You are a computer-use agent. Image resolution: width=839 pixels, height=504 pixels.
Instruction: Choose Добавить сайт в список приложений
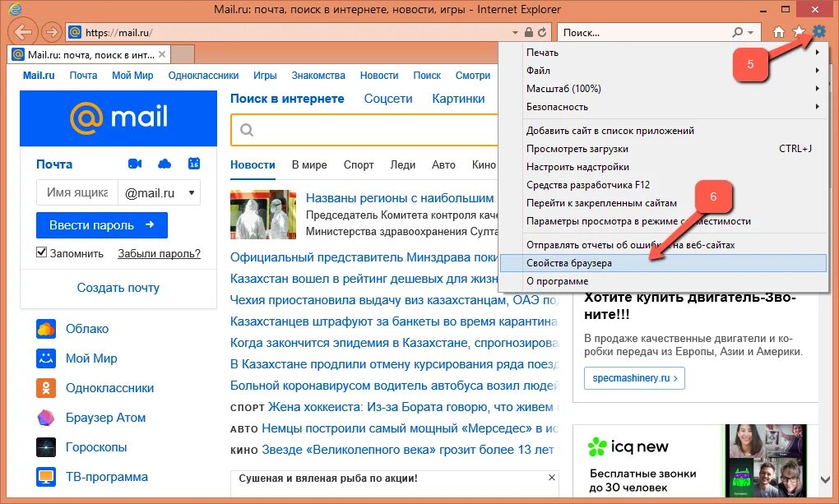click(663, 131)
